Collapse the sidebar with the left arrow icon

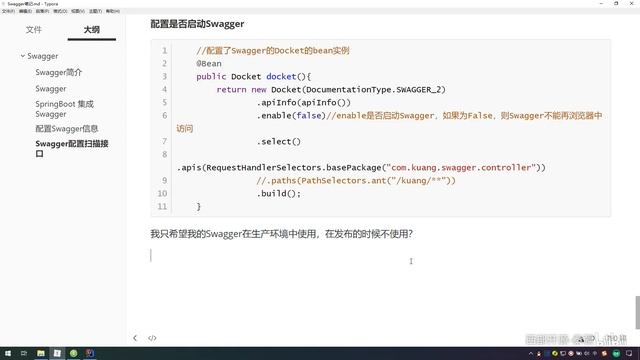135,338
